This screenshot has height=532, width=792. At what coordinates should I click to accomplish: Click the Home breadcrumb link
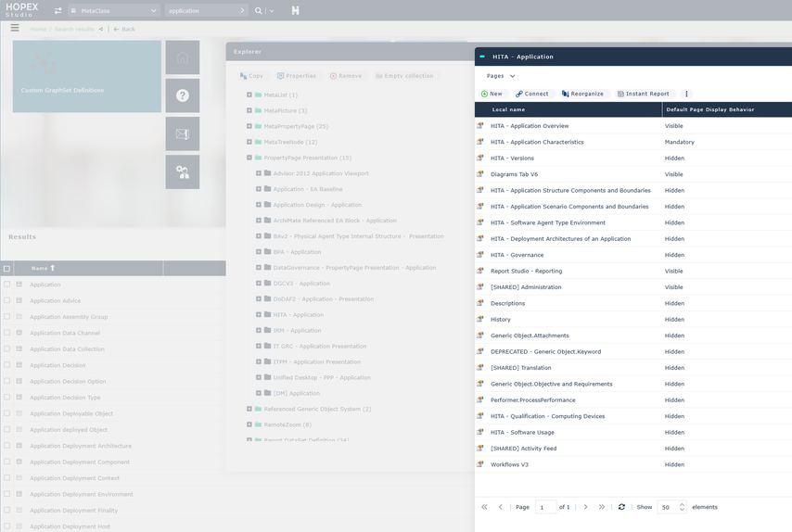click(x=38, y=29)
